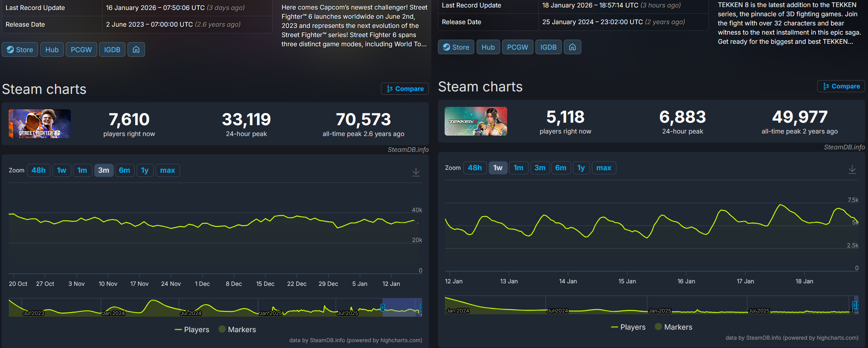Toggle Markers series in TEKKEN 8 legend
The height and width of the screenshot is (348, 868).
pyautogui.click(x=673, y=327)
